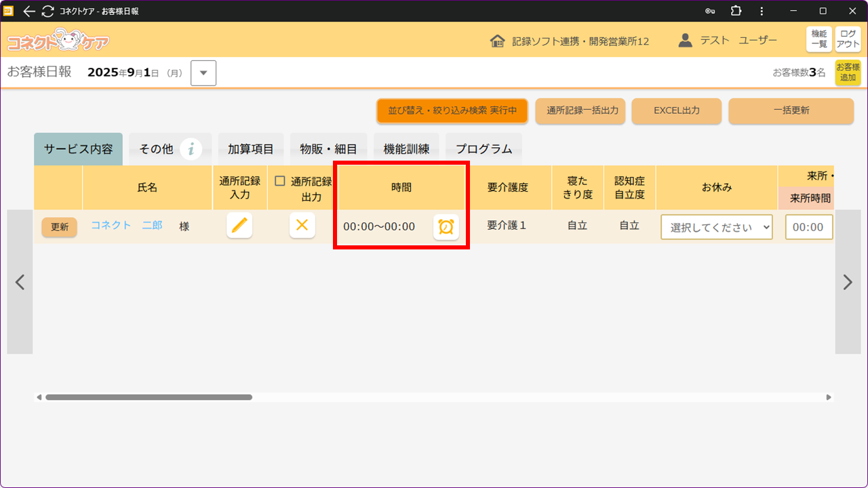868x488 pixels.
Task: Open time setting via alarm clock icon
Action: [x=446, y=227]
